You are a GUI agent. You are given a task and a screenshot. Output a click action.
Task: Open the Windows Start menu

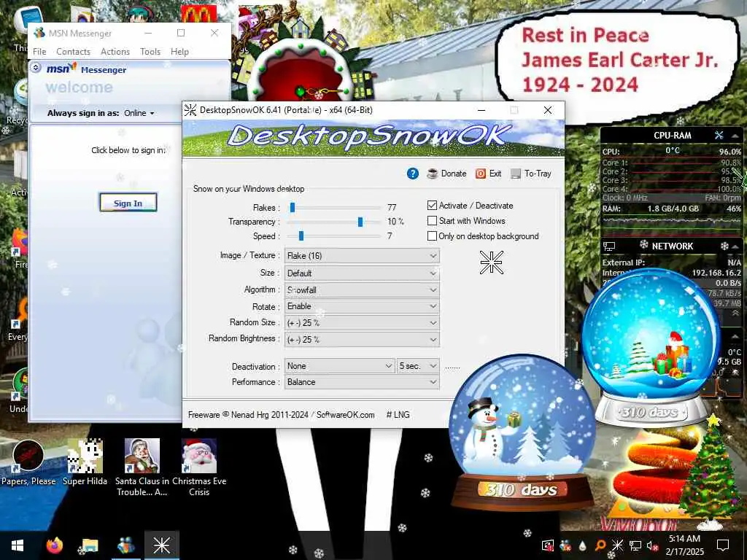coord(18,545)
